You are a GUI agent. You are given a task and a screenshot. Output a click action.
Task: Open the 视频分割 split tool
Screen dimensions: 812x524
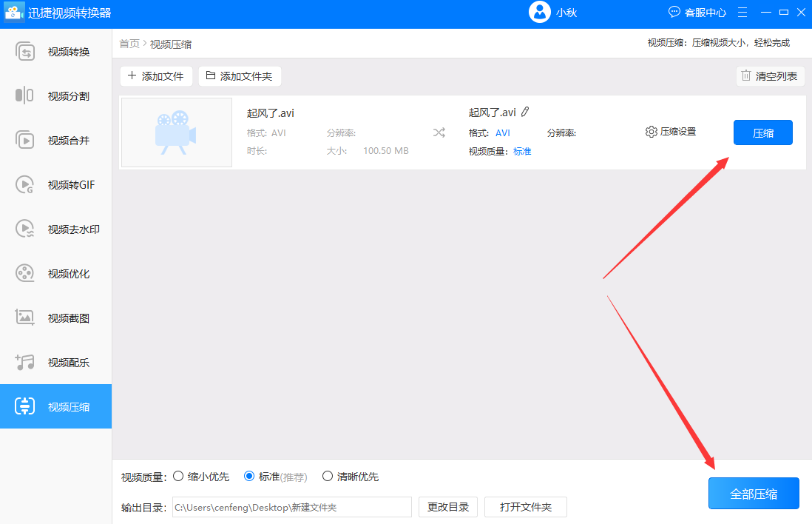[55, 96]
